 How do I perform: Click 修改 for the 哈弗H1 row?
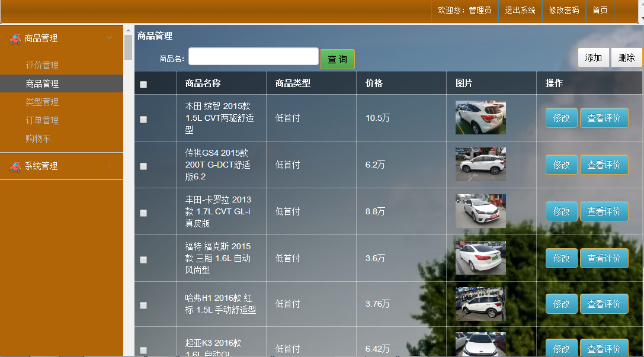pos(562,304)
